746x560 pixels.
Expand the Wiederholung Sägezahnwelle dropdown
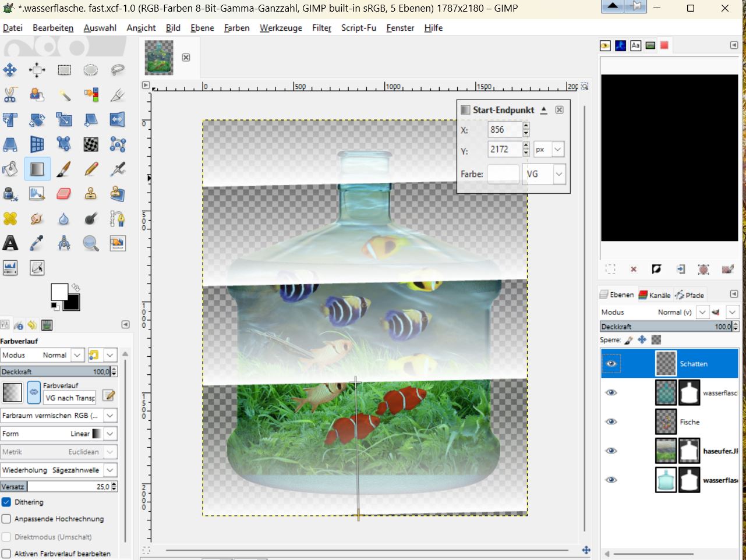pyautogui.click(x=110, y=470)
